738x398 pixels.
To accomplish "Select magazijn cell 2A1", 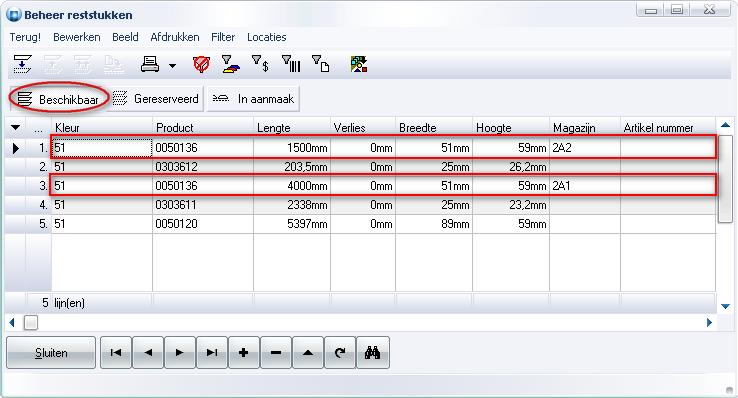I will 585,186.
